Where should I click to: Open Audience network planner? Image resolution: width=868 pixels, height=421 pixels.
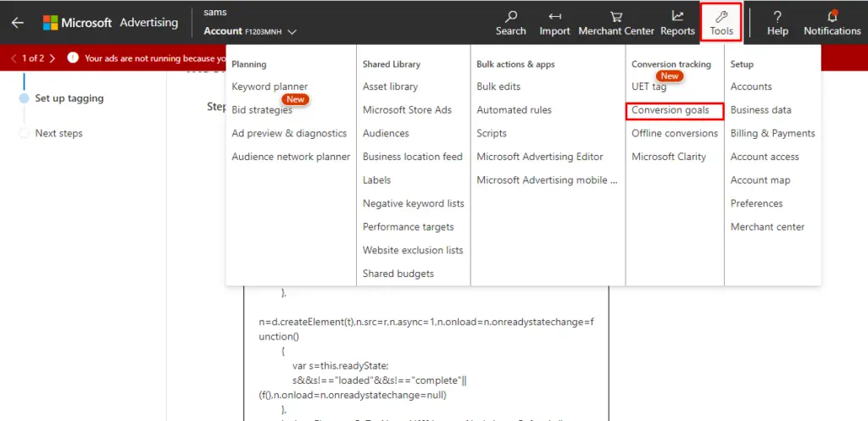click(291, 157)
